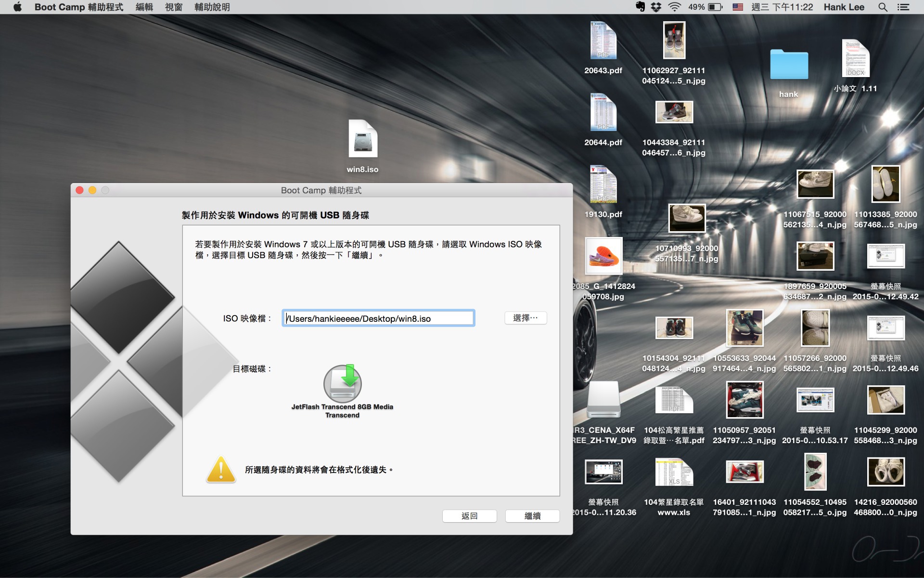Open the Notification Center icon
Viewport: 924px width, 578px height.
(x=903, y=7)
